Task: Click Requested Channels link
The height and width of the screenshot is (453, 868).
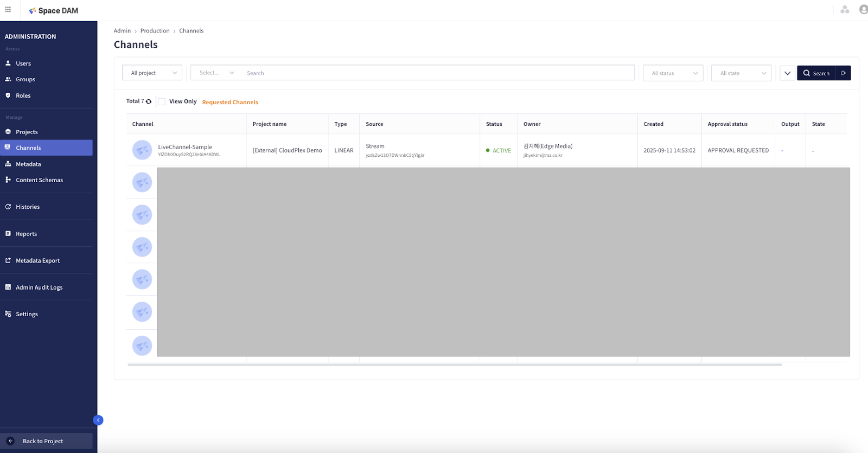Action: (x=230, y=102)
